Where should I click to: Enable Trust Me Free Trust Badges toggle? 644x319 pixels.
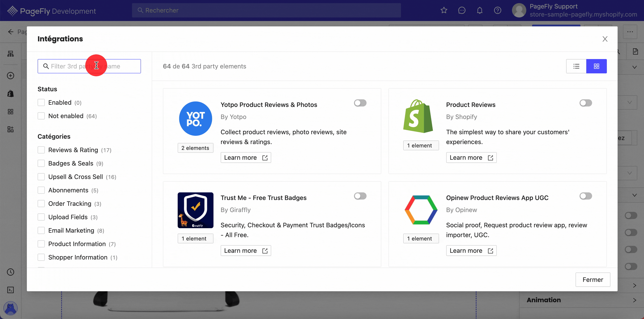pos(360,196)
